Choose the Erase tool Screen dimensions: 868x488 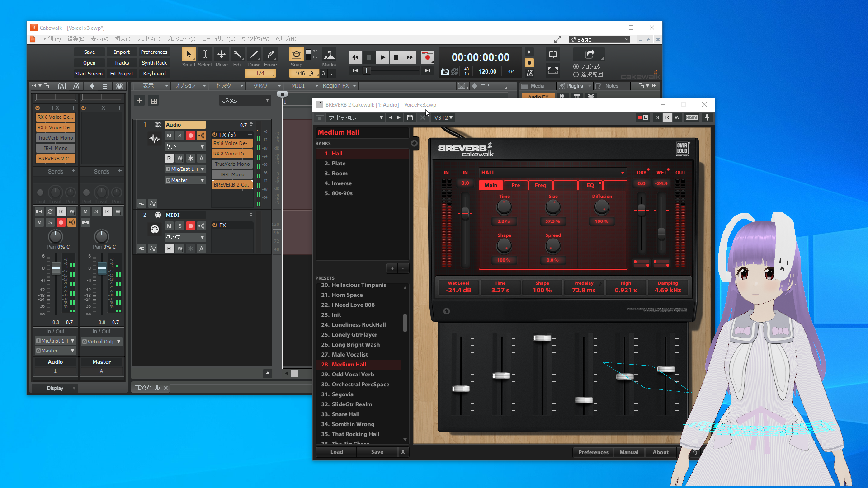pyautogui.click(x=270, y=55)
